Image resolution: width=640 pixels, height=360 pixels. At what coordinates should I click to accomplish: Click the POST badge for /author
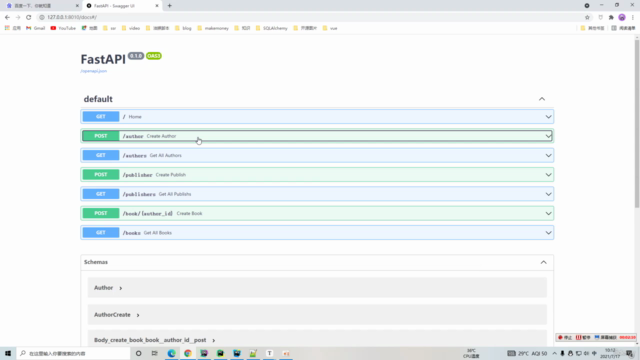click(x=101, y=136)
